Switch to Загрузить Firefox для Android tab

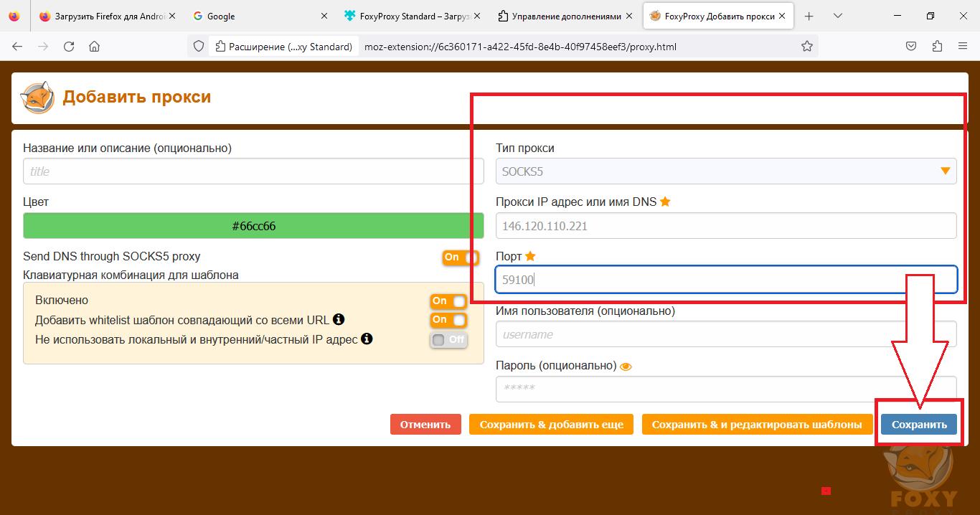tap(108, 16)
